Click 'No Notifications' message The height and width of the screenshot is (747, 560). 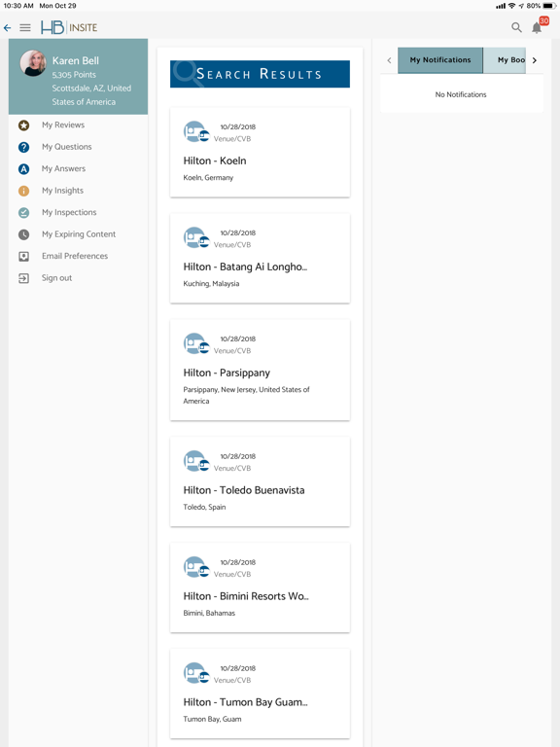click(461, 94)
